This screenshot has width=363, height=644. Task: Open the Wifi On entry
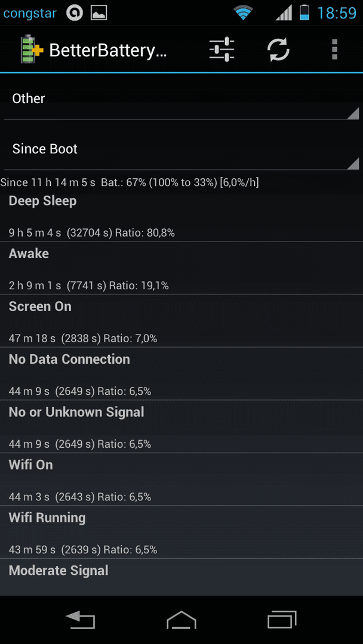[x=181, y=479]
